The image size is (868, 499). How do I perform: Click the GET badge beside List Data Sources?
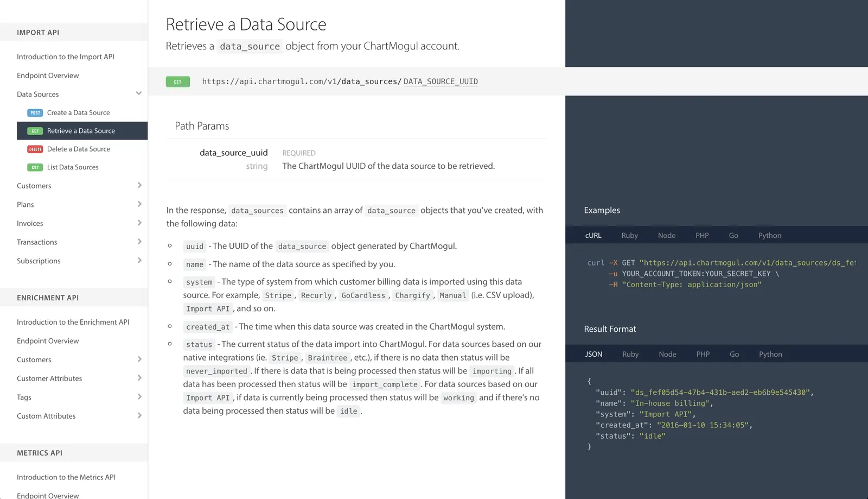[x=35, y=167]
